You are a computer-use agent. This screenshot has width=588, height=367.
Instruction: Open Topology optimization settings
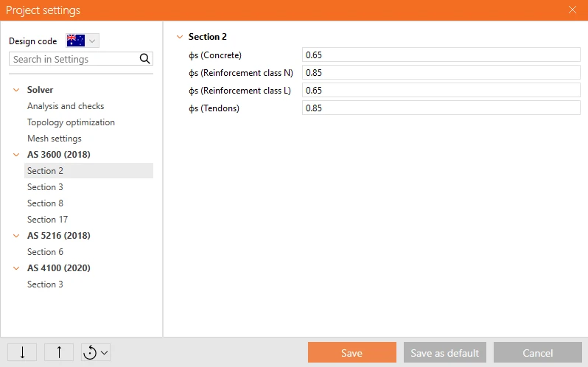tap(71, 122)
